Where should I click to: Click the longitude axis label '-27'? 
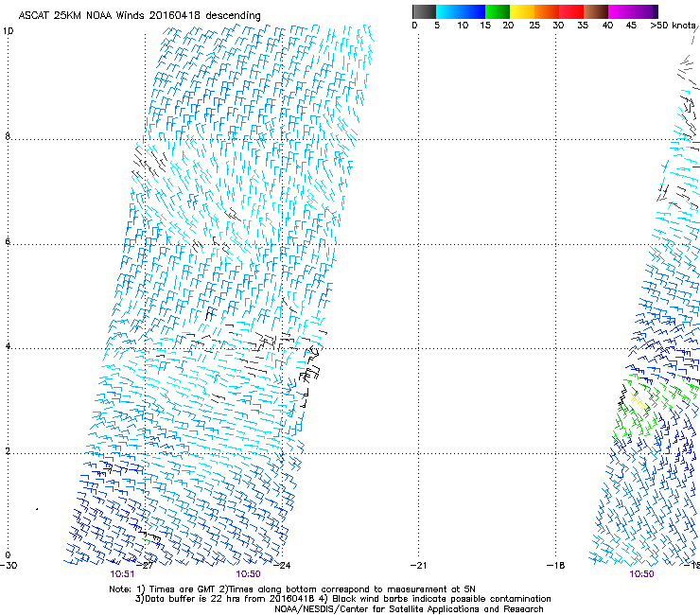coord(145,566)
